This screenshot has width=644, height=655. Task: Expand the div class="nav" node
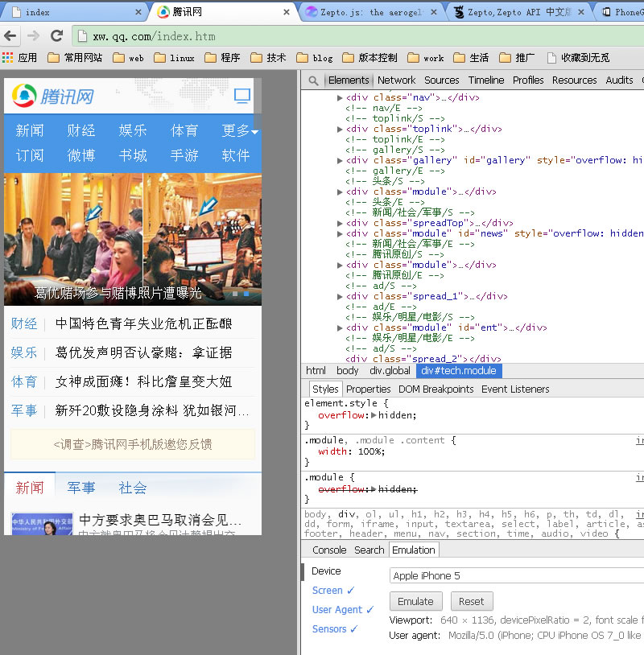pos(340,97)
